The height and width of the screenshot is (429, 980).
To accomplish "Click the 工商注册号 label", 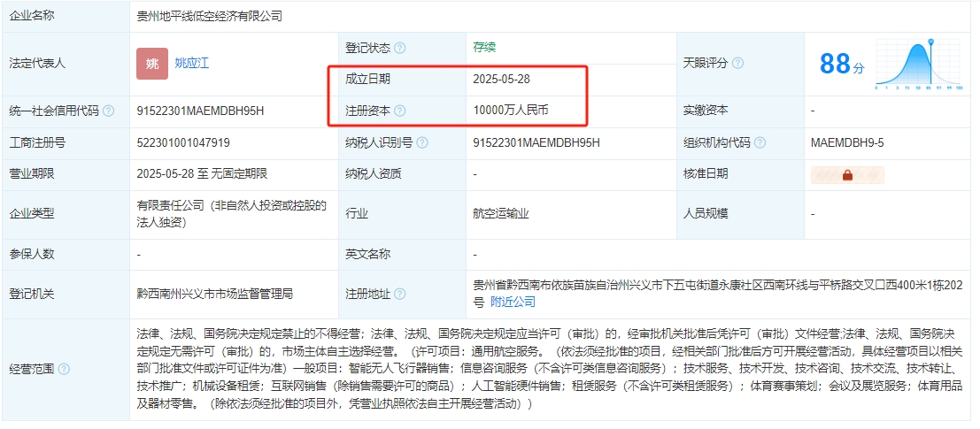I will [x=37, y=143].
